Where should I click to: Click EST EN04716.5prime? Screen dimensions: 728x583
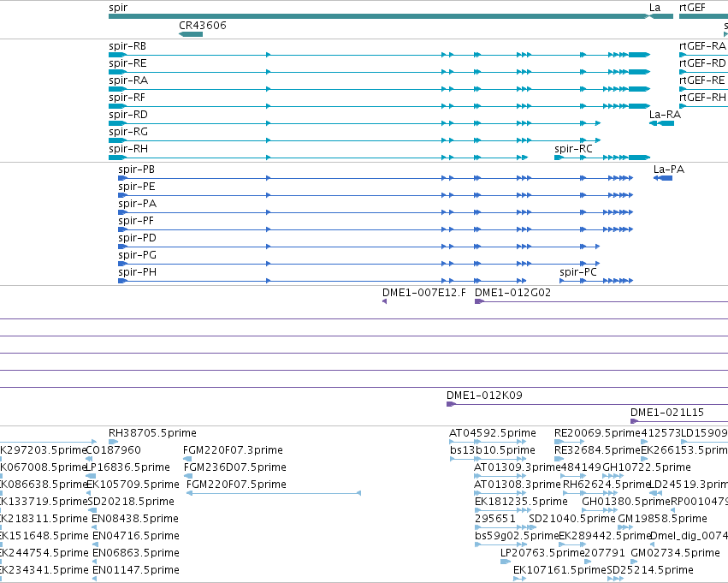pos(94,544)
